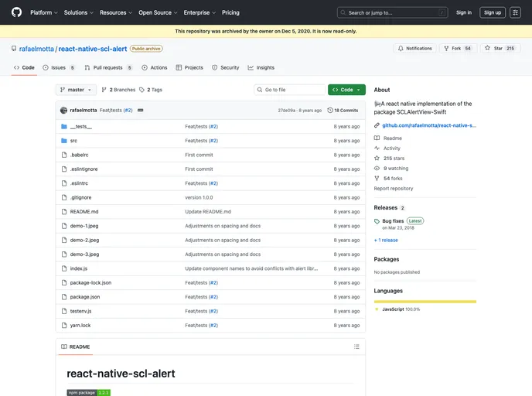Open 'Update component names' commit for index.js
Screen dimensions: 532x396
pos(251,268)
